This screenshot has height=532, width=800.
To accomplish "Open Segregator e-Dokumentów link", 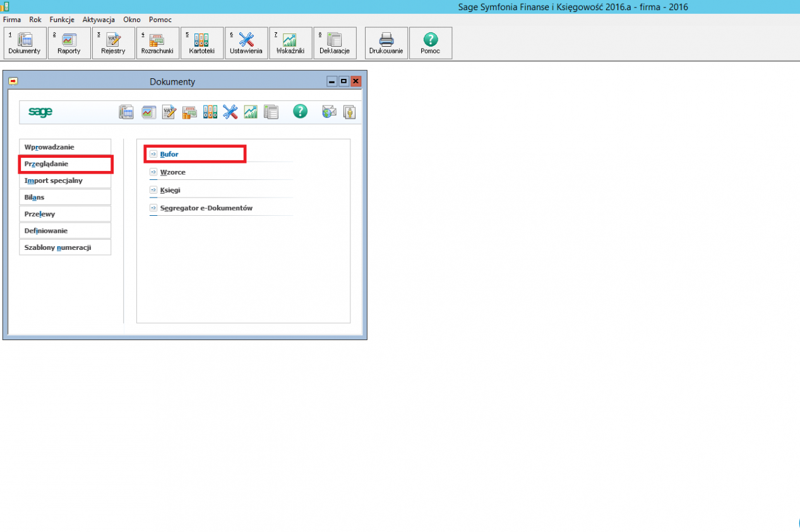I will [206, 208].
